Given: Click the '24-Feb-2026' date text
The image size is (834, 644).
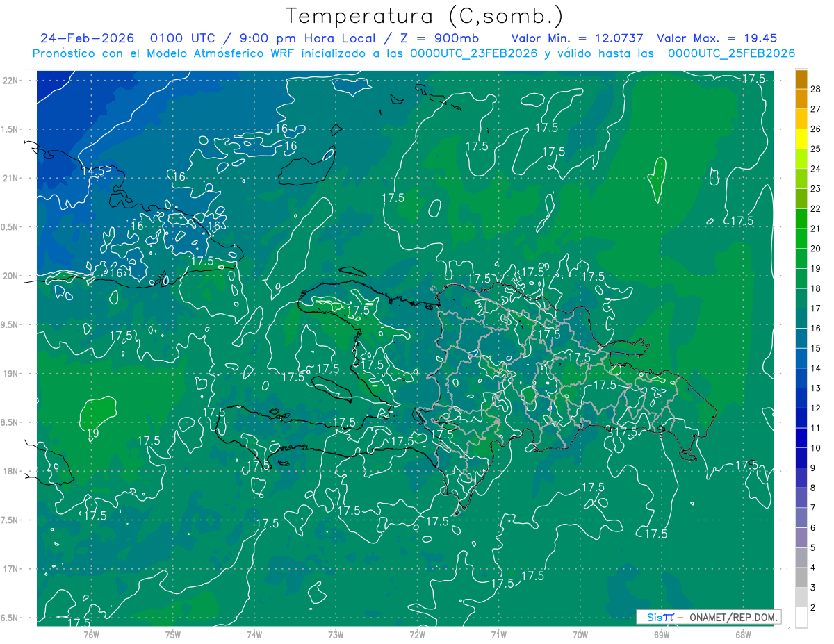Looking at the screenshot, I should [x=86, y=38].
